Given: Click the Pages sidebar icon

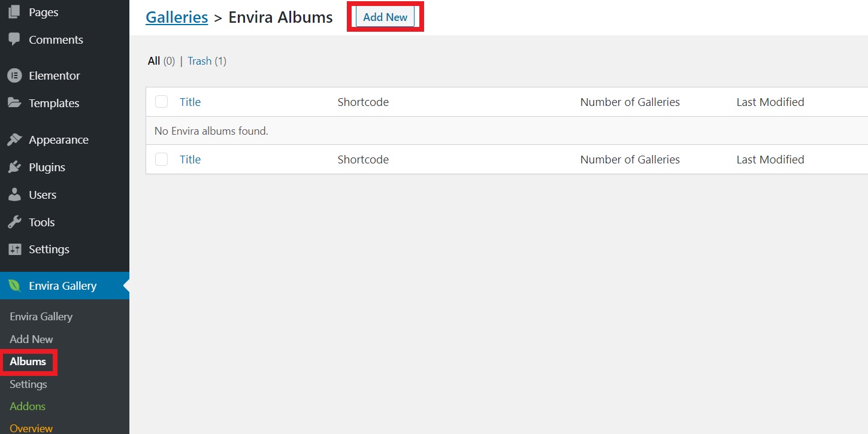Looking at the screenshot, I should coord(14,12).
